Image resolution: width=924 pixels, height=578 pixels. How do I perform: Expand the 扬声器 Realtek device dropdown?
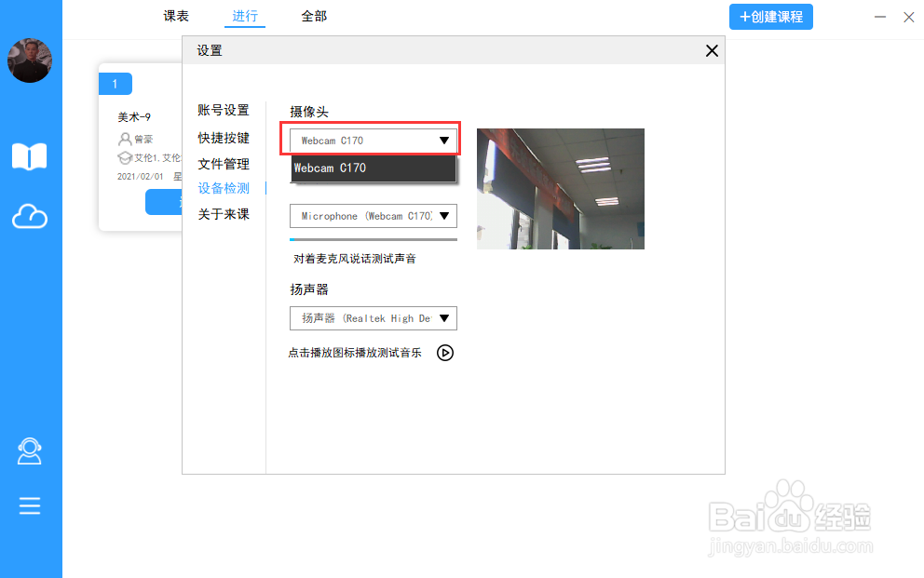pos(373,318)
